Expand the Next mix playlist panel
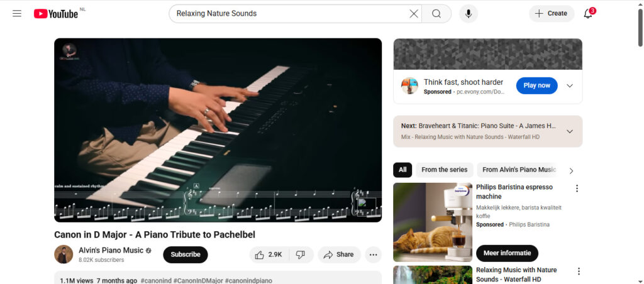 (x=570, y=131)
